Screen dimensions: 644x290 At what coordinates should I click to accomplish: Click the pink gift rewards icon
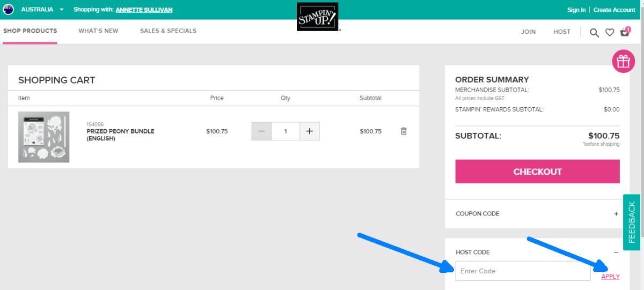[x=623, y=62]
